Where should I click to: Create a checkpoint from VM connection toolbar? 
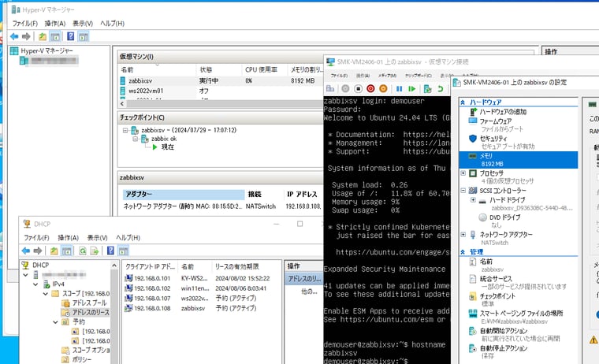428,88
